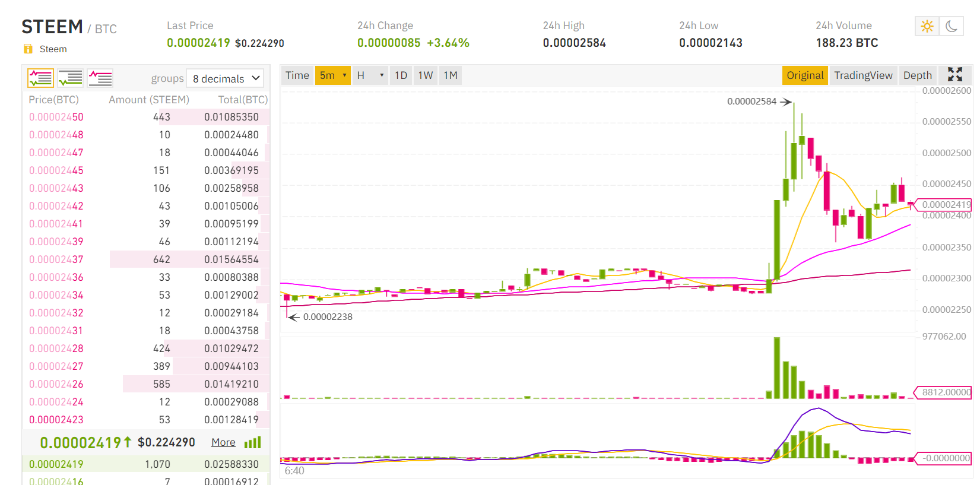Screen dimensions: 980x485
Task: Select sell order at price 0.00002431
Action: [x=146, y=331]
